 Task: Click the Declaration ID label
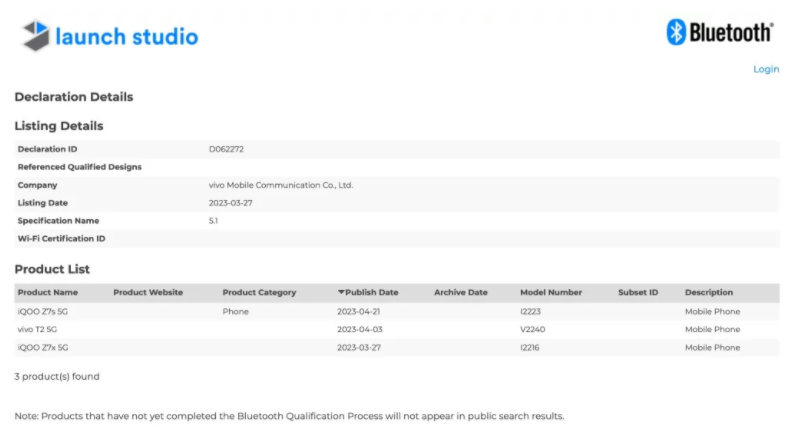(47, 149)
